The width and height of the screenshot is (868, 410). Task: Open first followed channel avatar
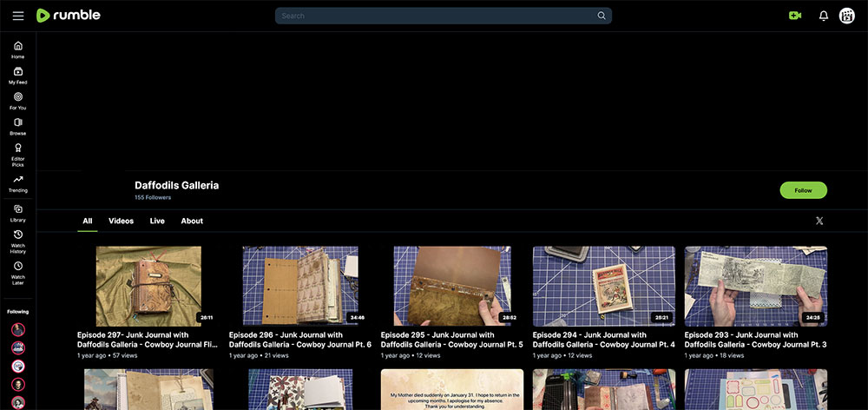click(x=18, y=330)
